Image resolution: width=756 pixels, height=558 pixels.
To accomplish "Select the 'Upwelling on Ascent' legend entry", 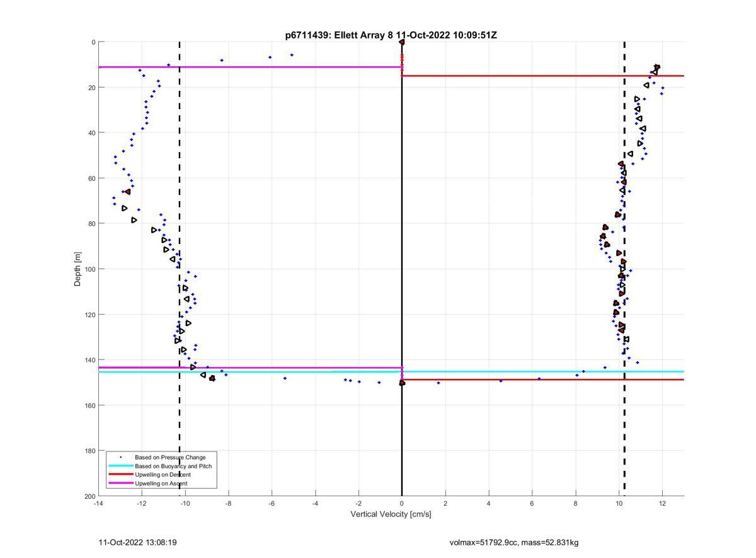I will pyautogui.click(x=161, y=484).
